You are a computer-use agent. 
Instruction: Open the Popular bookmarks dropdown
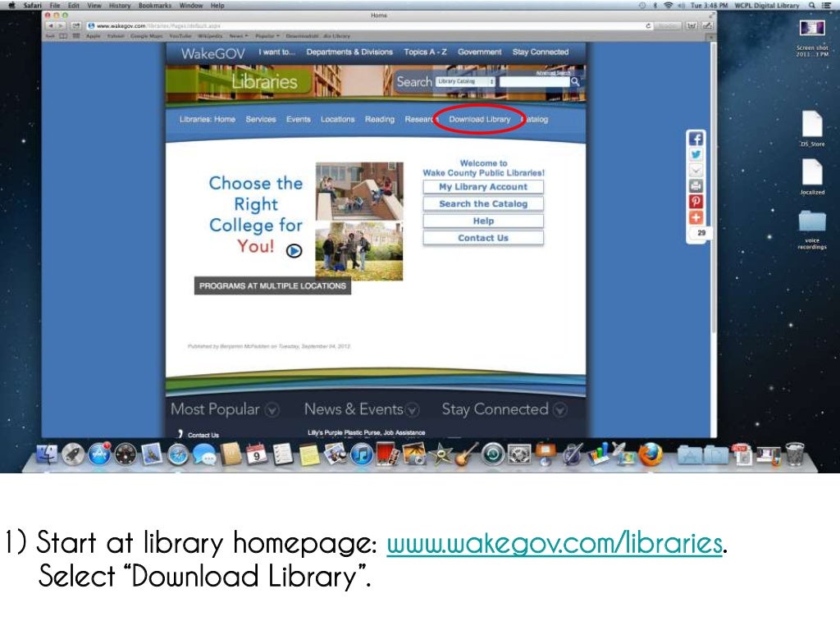267,36
